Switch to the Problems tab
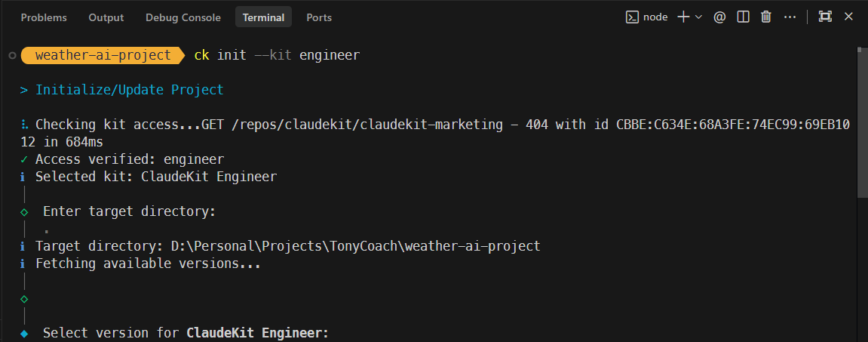This screenshot has width=868, height=342. click(44, 17)
